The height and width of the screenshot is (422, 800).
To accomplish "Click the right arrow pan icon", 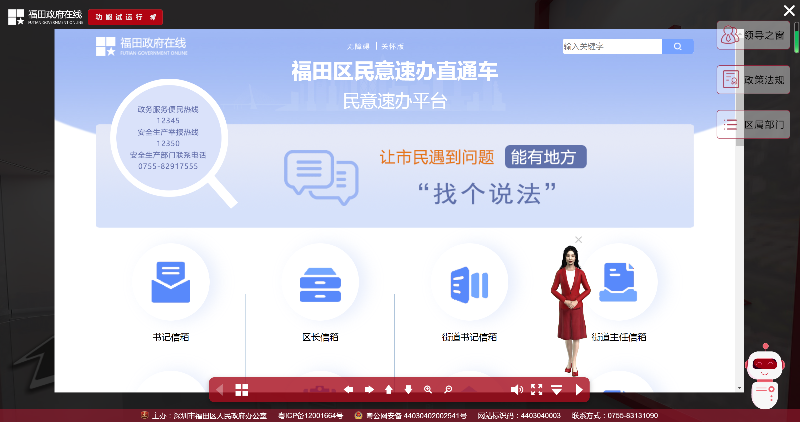I will [369, 390].
